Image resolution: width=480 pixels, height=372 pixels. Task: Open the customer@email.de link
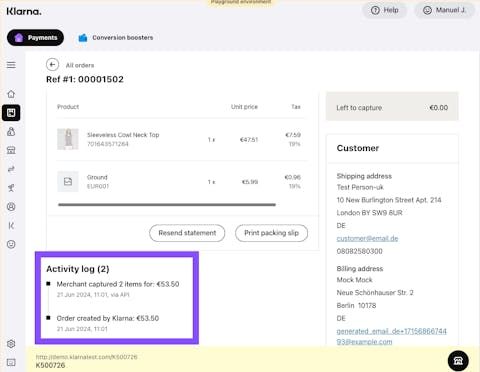(367, 238)
